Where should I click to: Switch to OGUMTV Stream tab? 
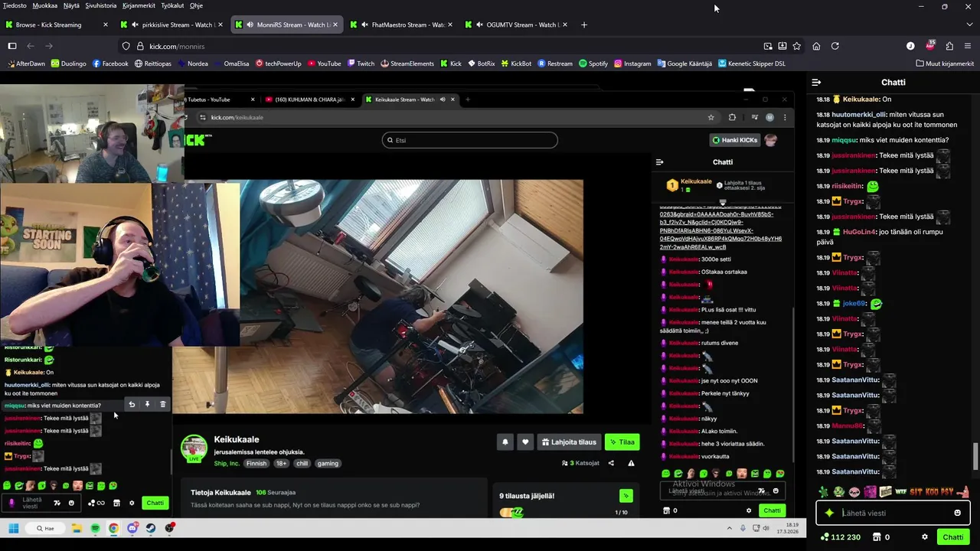coord(515,24)
